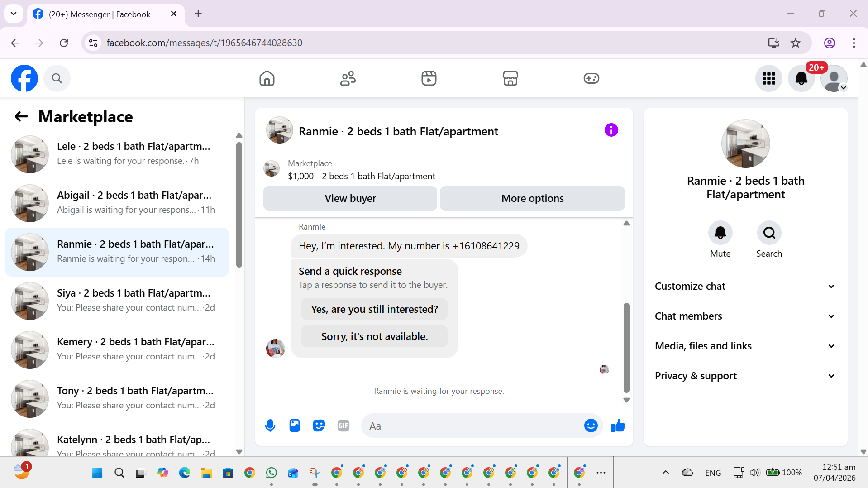Click the sender avatar beside quick responses
The height and width of the screenshot is (488, 868).
275,348
